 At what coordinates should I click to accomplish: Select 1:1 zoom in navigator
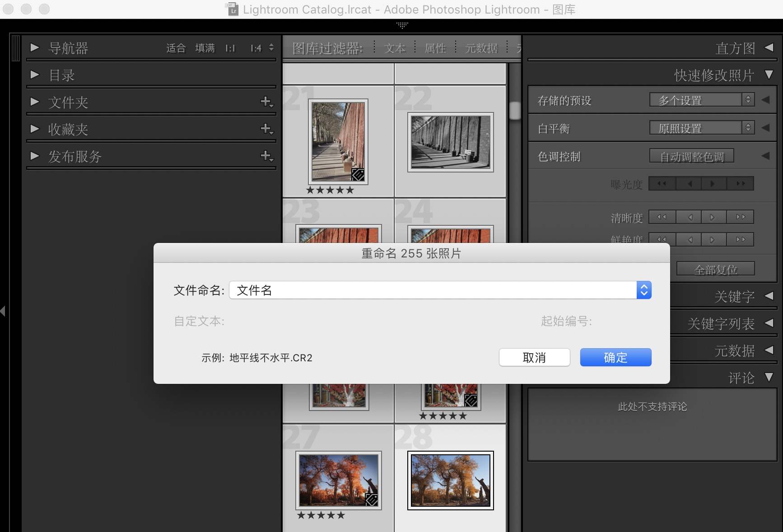(x=230, y=48)
